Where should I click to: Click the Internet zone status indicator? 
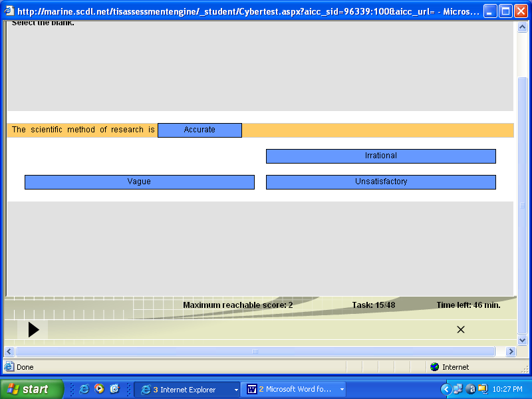[x=450, y=367]
